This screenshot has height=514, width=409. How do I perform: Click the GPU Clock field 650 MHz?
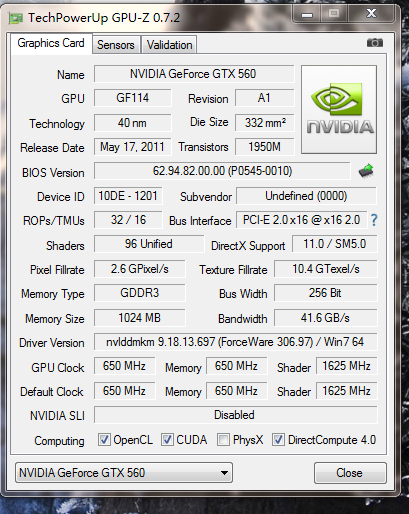[x=125, y=366]
